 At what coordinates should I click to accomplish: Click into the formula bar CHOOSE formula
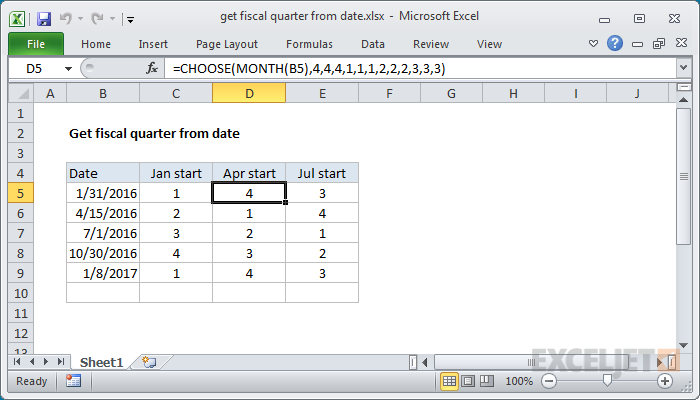coord(420,68)
